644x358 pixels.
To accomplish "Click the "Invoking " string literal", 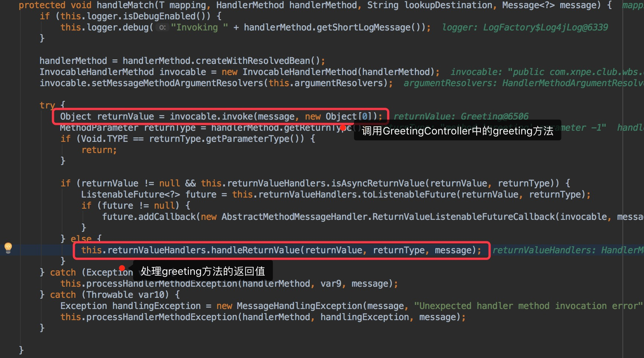I will (199, 27).
